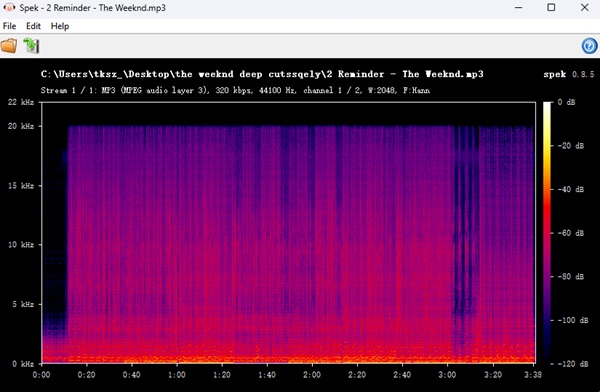Maximize the Spek window

[x=551, y=7]
